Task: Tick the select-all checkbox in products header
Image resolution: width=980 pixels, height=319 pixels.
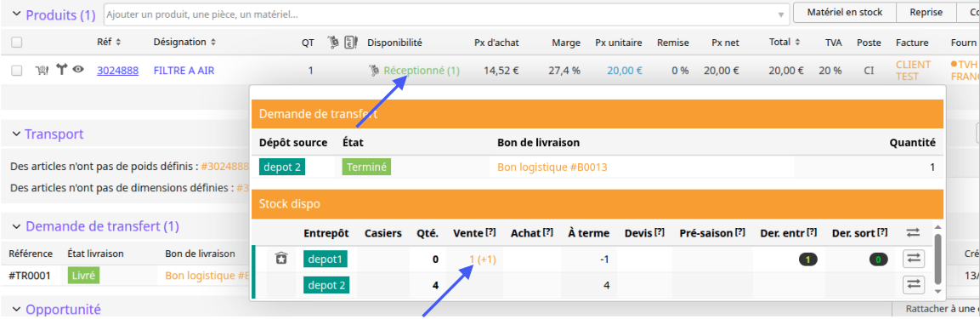Action: tap(17, 43)
